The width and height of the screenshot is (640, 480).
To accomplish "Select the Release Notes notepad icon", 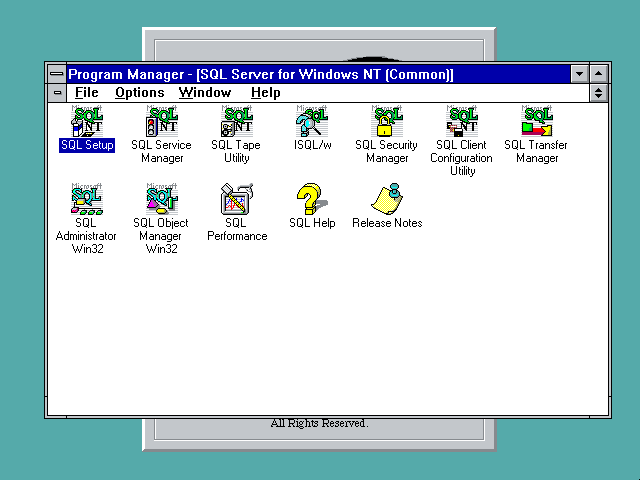I will (x=387, y=199).
